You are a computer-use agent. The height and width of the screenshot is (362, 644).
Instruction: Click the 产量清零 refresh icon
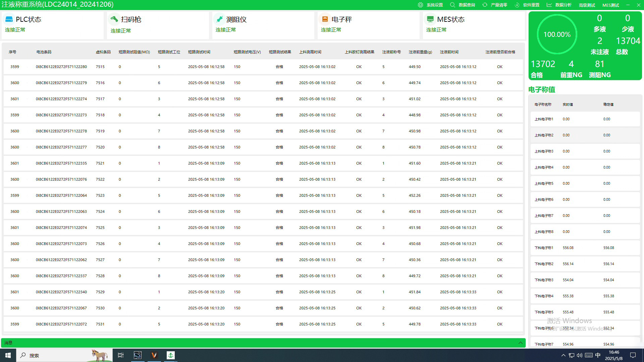click(485, 5)
